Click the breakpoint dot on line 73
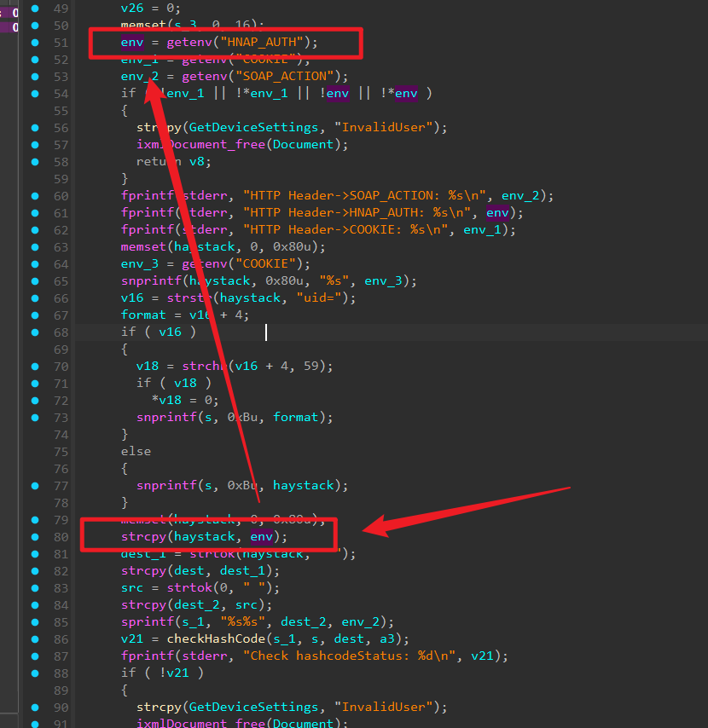 pyautogui.click(x=35, y=418)
